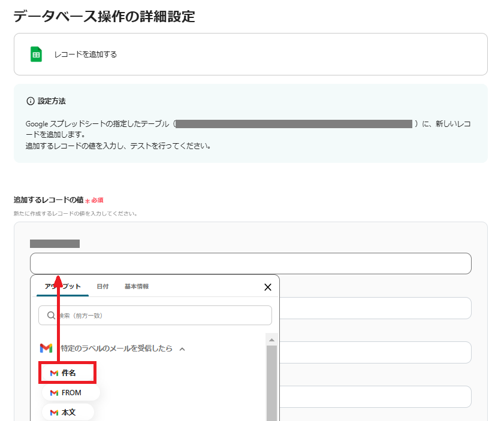Open the 日付 tab
Screen dimensions: 504x421
[102, 286]
